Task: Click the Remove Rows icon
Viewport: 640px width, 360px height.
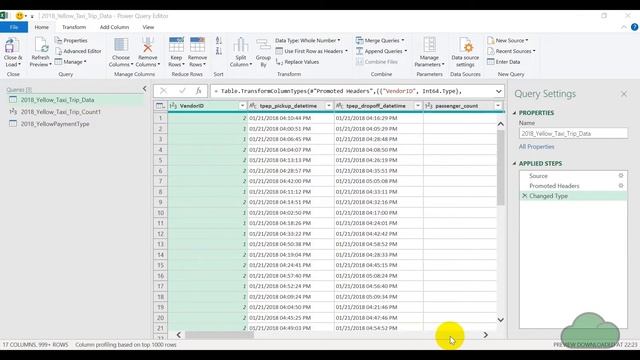Action: [197, 45]
